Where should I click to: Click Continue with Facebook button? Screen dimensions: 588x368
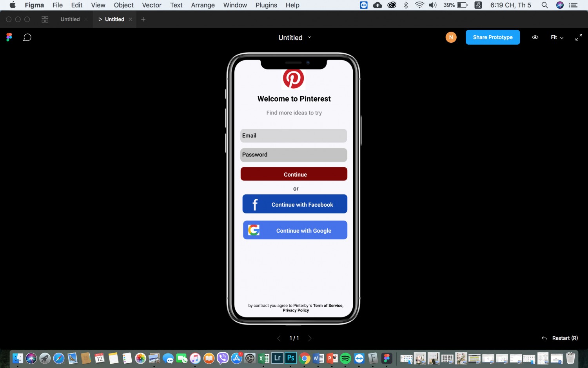pyautogui.click(x=295, y=204)
